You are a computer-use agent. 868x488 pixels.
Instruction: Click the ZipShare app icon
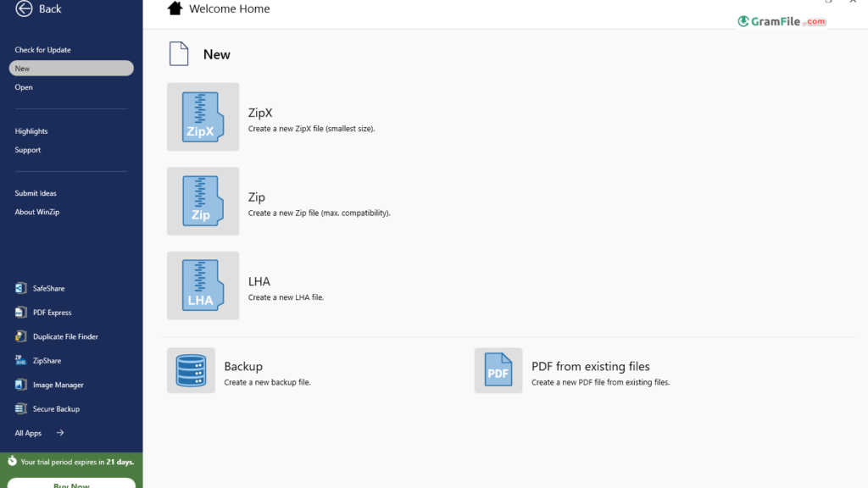pos(20,361)
